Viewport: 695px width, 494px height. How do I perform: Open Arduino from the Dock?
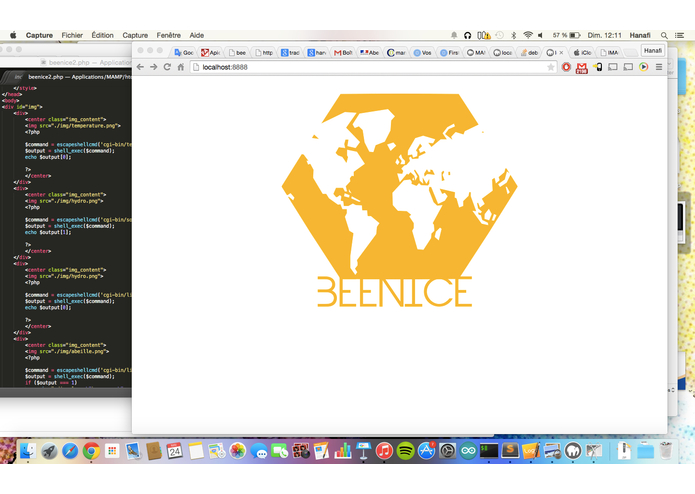click(x=468, y=451)
